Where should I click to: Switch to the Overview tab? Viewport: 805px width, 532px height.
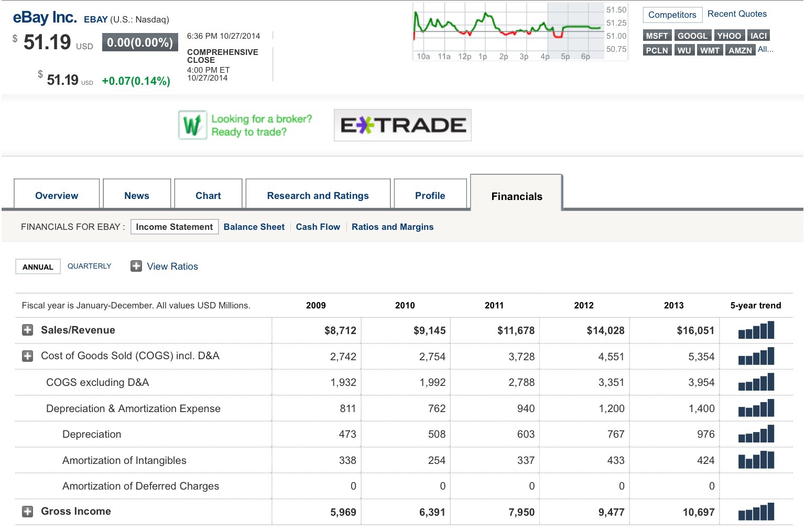tap(57, 195)
